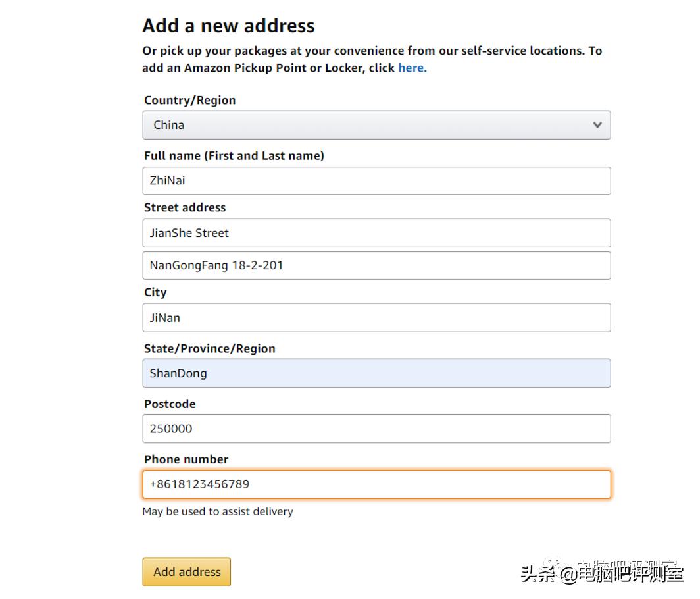
Task: Click the 'Add a new address' heading
Action: click(x=228, y=26)
